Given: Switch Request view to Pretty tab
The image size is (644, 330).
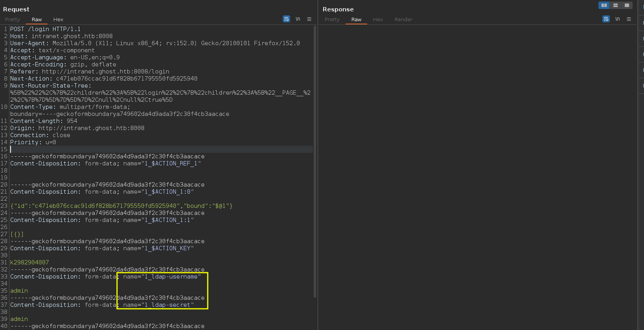Looking at the screenshot, I should coord(13,19).
